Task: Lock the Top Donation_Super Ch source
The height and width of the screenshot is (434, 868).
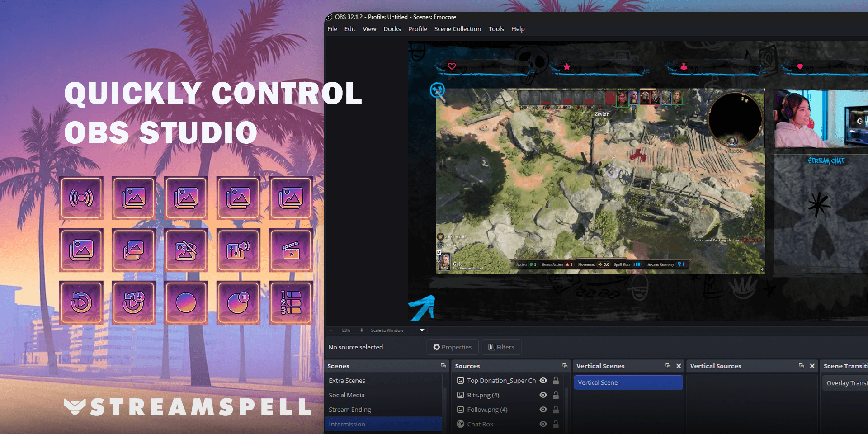Action: click(x=556, y=381)
